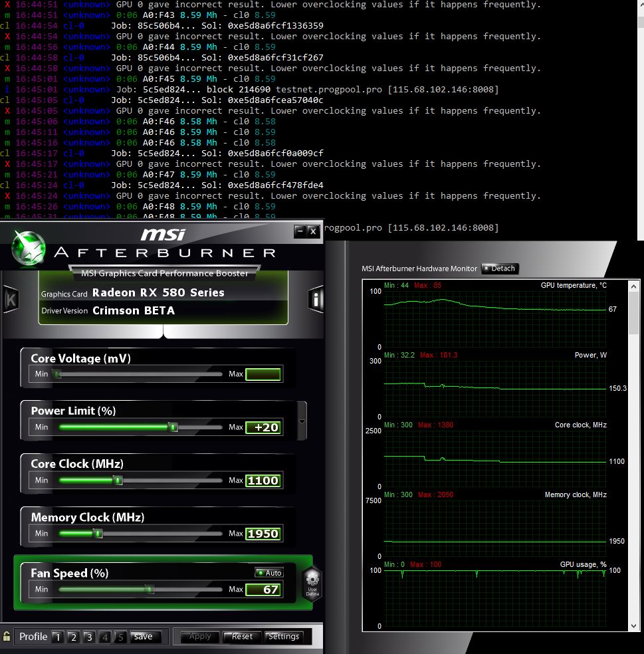Viewport: 644px width, 654px height.
Task: Click the 'Max : 181.3' power reading
Action: (x=439, y=355)
